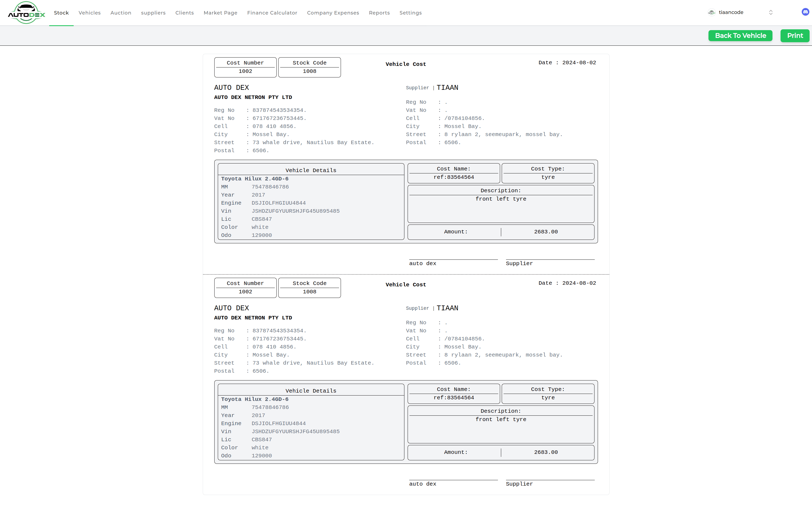Click Toyota Hilux 2.4GD-6 in the top slip
812x527 pixels.
[x=255, y=179]
